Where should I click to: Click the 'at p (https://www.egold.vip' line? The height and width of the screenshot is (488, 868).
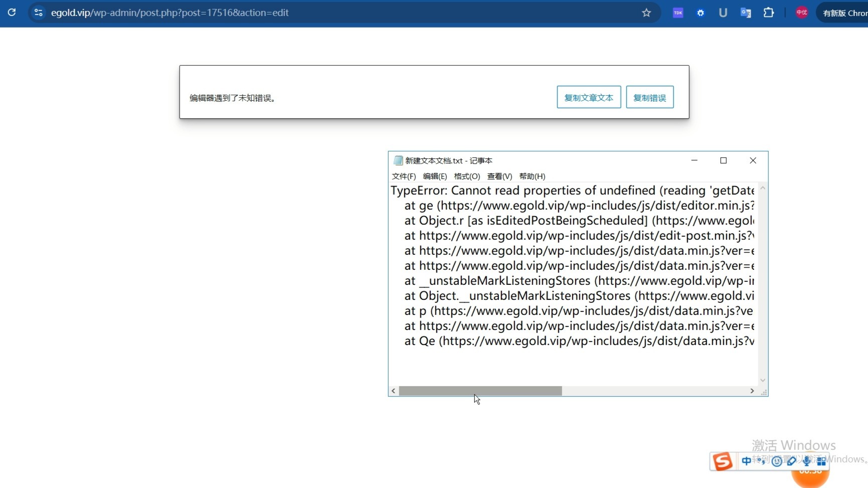[579, 311]
